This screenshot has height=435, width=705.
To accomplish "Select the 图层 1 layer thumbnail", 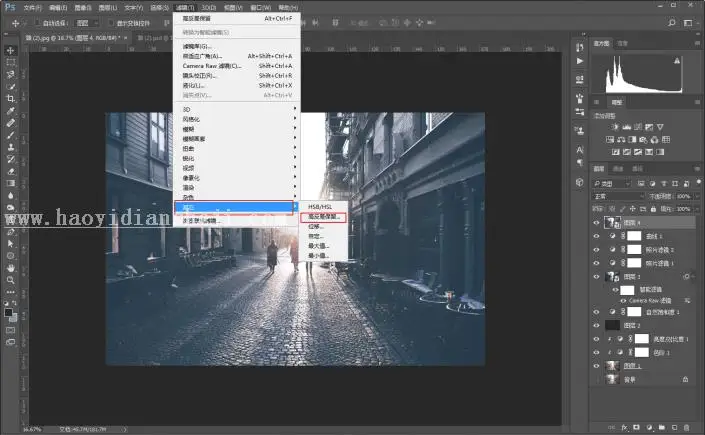I will click(x=612, y=366).
